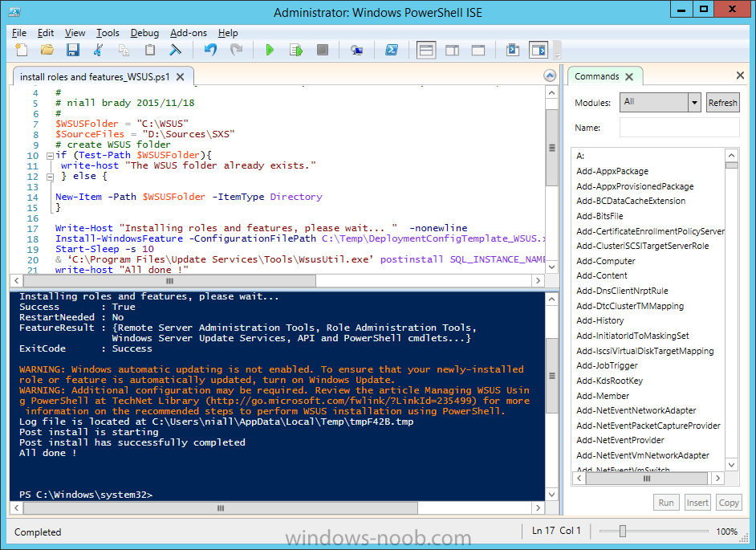This screenshot has height=550, width=756.
Task: Redo last edit
Action: (x=236, y=50)
